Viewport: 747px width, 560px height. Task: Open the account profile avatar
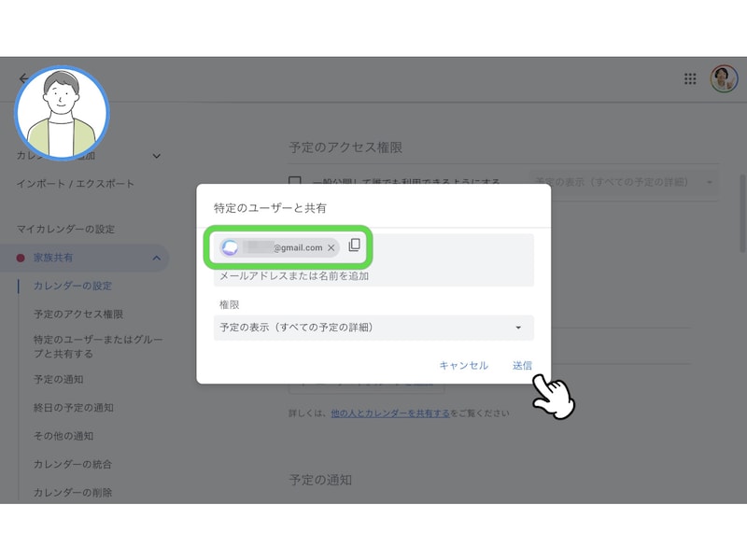(x=724, y=78)
